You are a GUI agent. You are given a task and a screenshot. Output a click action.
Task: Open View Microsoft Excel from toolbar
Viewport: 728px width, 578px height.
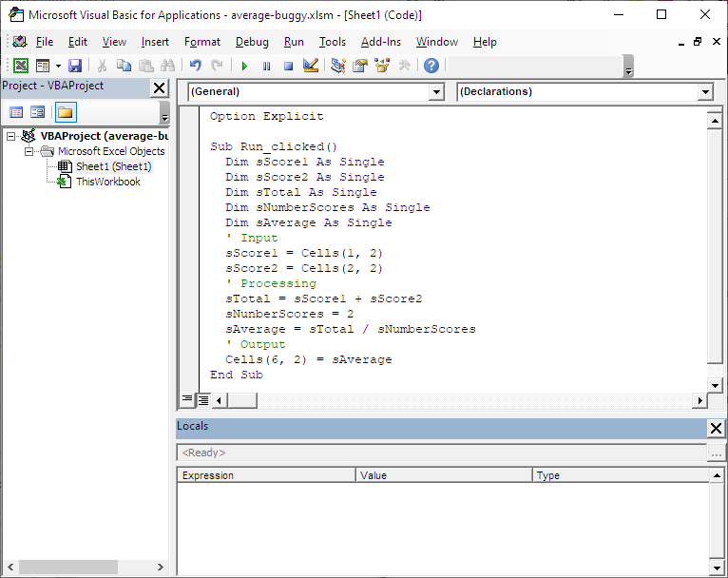20,66
